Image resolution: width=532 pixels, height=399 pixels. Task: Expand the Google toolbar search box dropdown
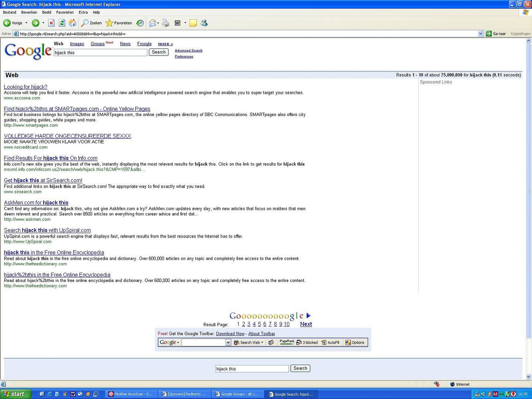coord(228,342)
